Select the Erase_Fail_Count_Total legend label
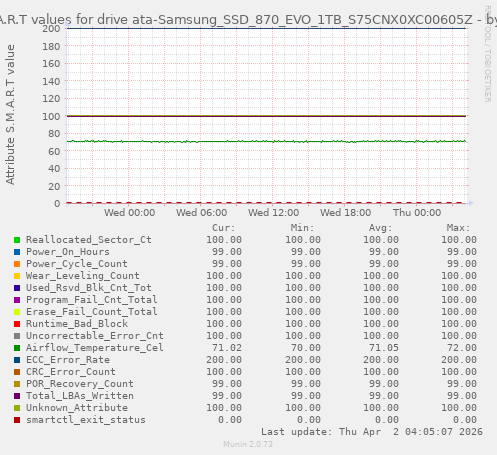The image size is (497, 455). 92,312
